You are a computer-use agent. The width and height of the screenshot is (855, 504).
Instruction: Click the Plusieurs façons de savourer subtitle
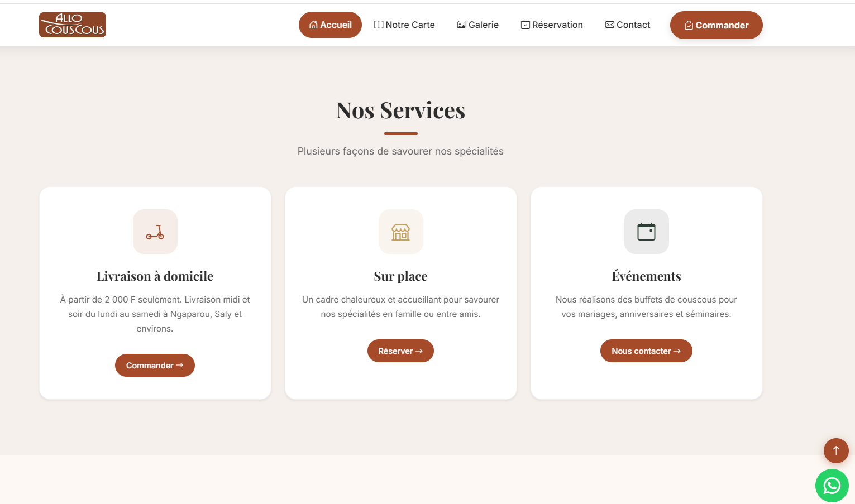(400, 151)
